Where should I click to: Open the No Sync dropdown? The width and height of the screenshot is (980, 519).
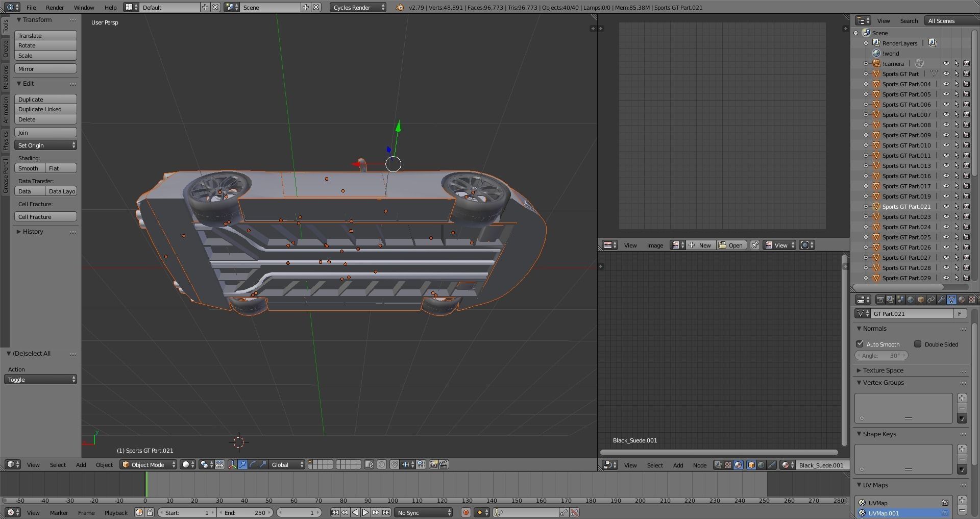424,512
